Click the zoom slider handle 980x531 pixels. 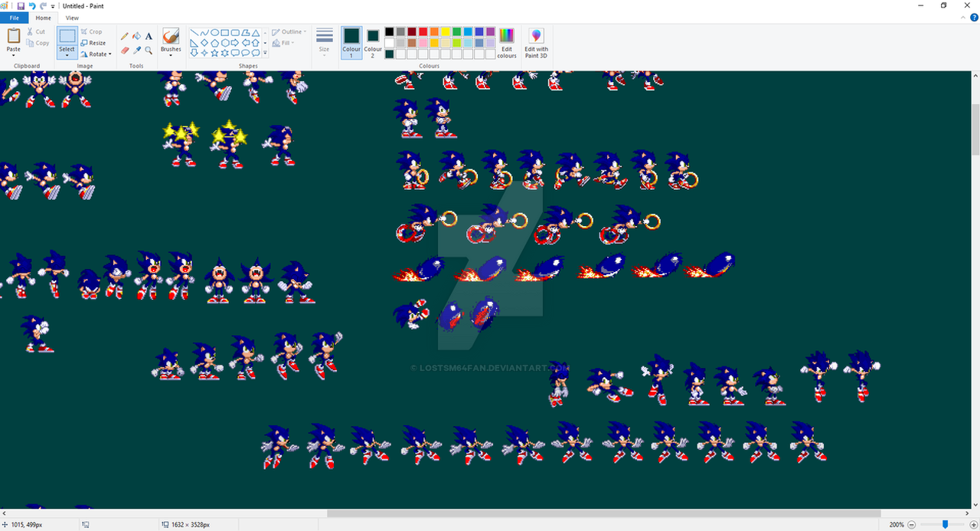[x=946, y=525]
